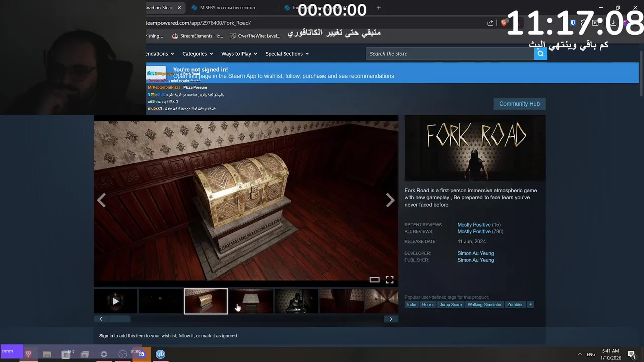
Task: Open the Brave Shields lion icon
Action: click(x=504, y=23)
